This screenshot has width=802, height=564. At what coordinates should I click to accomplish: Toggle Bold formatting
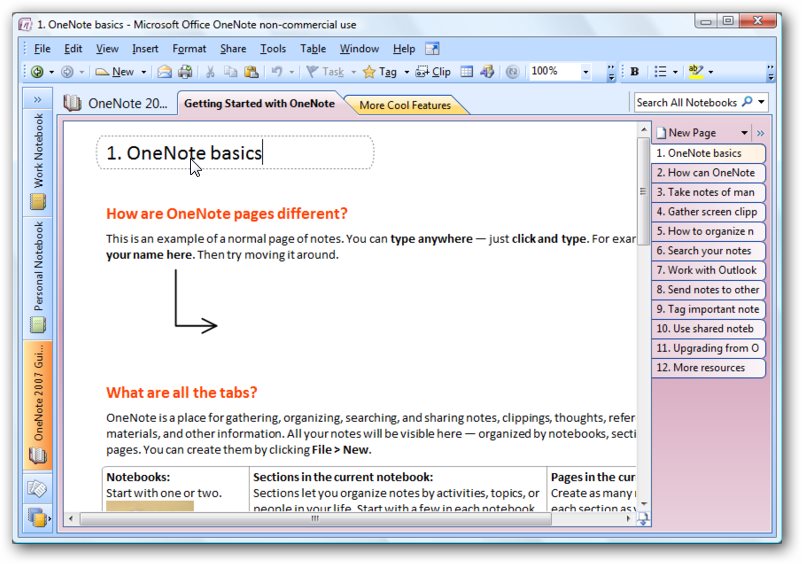click(x=635, y=72)
